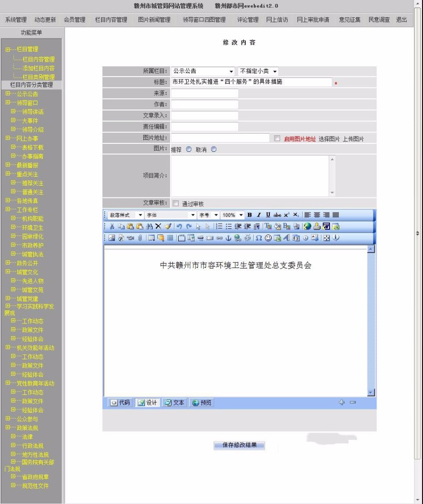The height and width of the screenshot is (504, 423).
Task: Expand the 领导窗口 tree node
Action: point(8,102)
